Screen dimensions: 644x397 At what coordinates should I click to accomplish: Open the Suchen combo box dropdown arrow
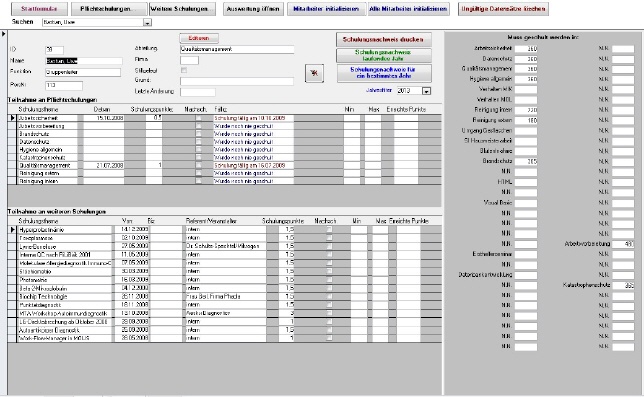point(147,23)
